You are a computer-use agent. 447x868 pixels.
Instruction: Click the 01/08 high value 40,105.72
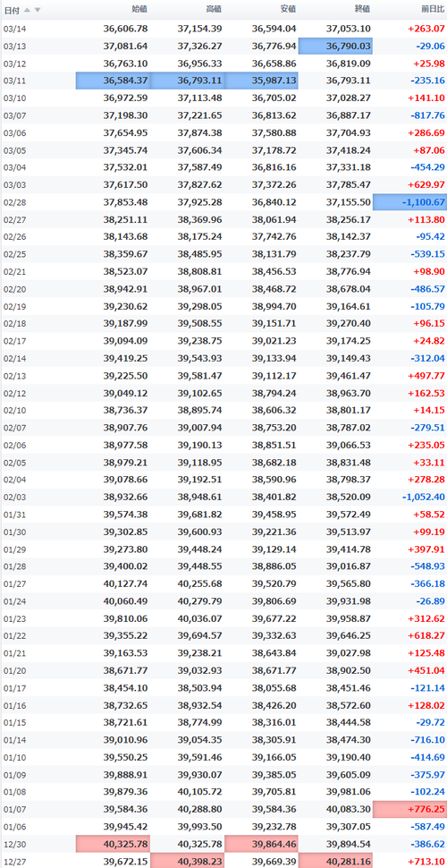pyautogui.click(x=199, y=793)
